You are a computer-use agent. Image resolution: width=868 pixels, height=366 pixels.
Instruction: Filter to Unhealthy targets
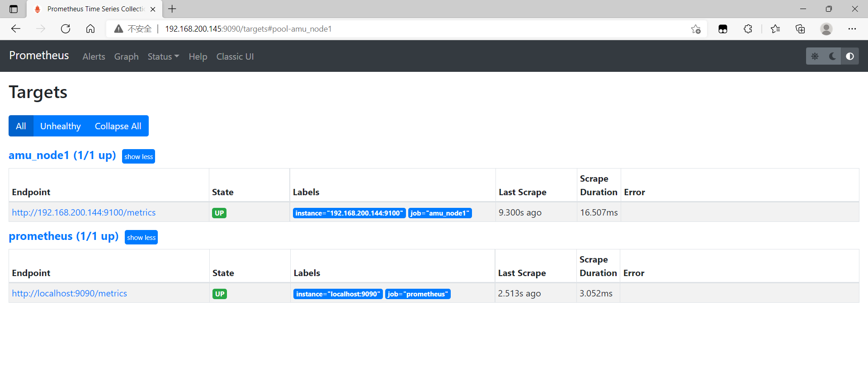coord(61,126)
